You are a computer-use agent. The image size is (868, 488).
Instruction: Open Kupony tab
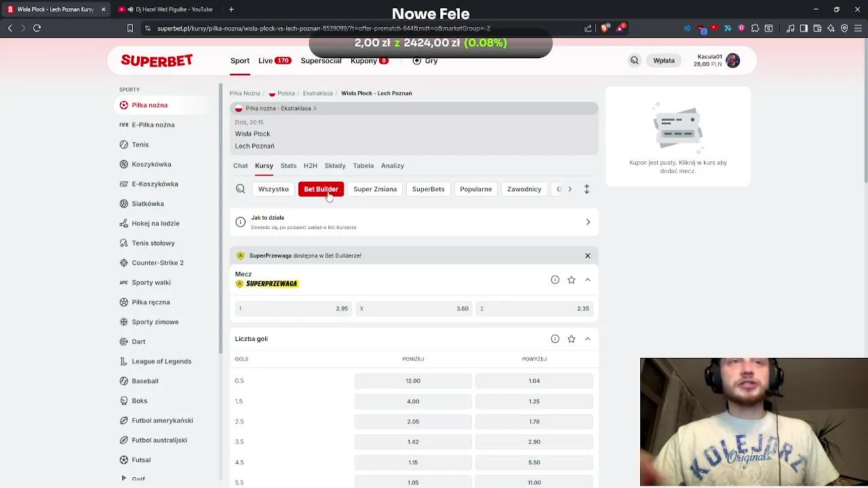(x=369, y=61)
